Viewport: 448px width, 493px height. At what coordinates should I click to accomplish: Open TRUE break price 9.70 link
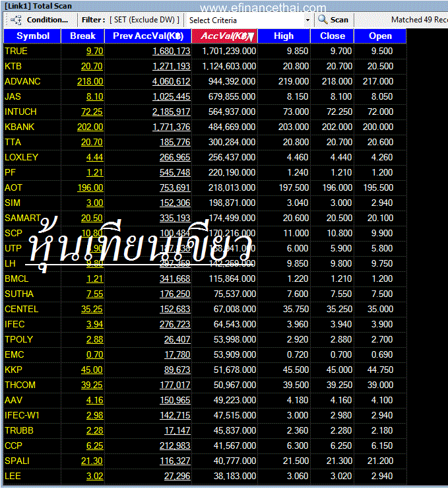[x=94, y=51]
